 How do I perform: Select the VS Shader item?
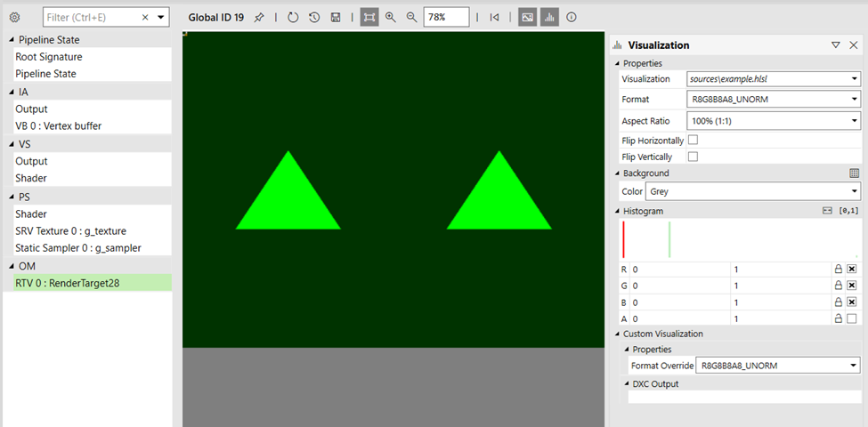coord(92,178)
